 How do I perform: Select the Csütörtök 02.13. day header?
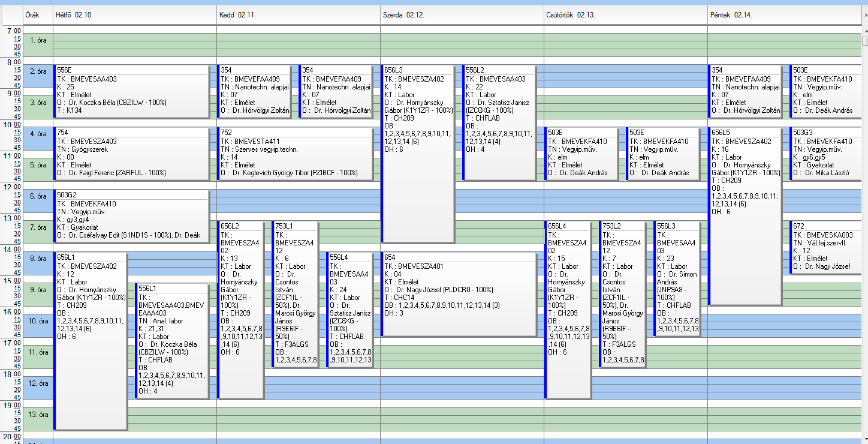(x=626, y=14)
